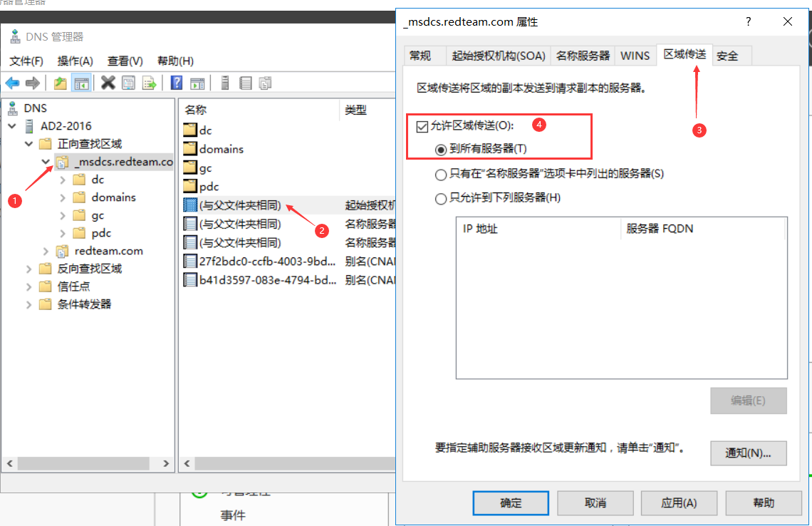812x526 pixels.
Task: Click the 通知(N)... button
Action: [x=749, y=453]
